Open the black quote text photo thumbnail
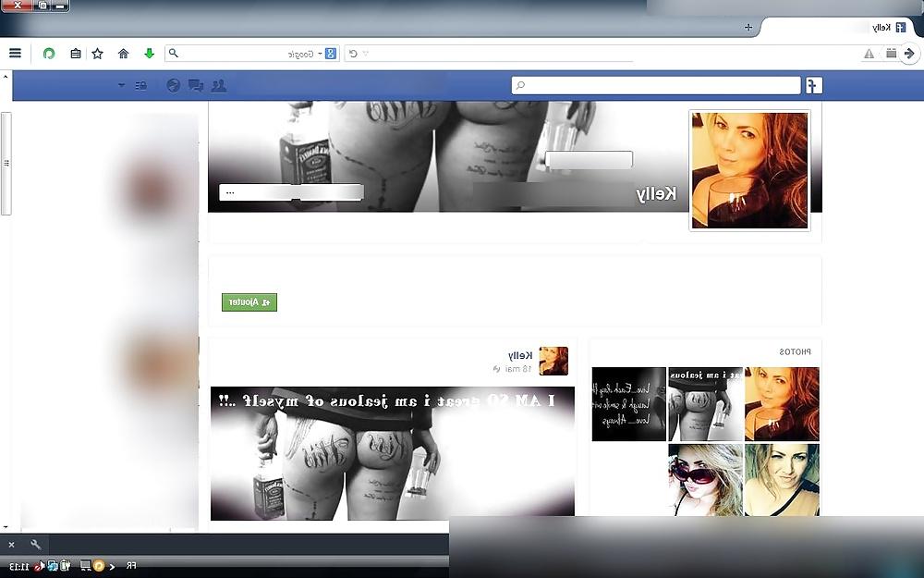924x578 pixels. click(x=628, y=404)
